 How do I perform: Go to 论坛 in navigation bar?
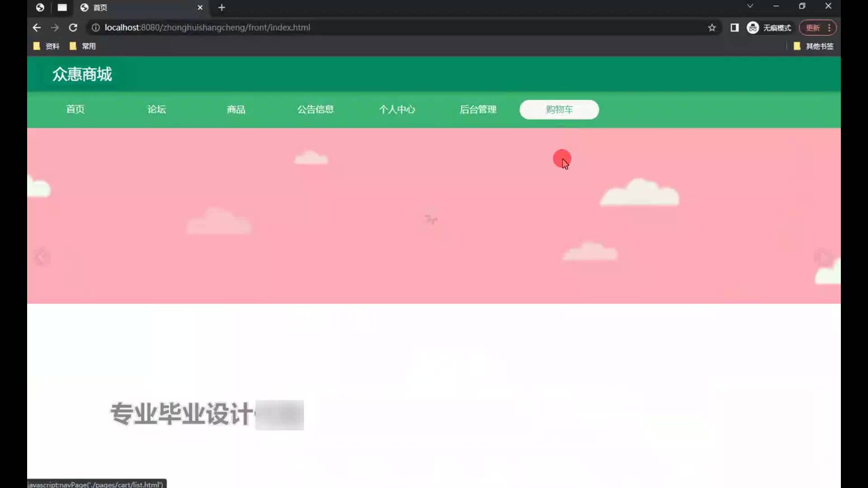click(156, 109)
